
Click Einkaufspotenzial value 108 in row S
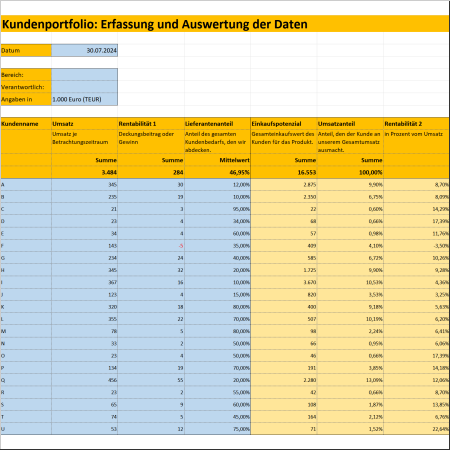pos(284,405)
